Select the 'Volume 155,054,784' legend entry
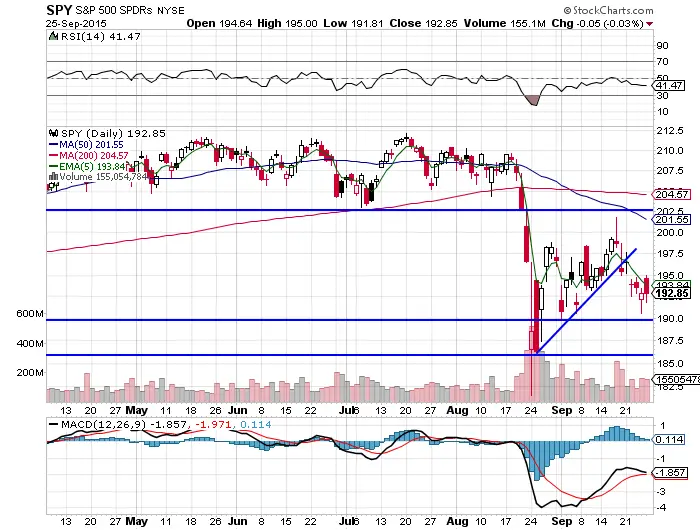The height and width of the screenshot is (530, 700). [104, 176]
